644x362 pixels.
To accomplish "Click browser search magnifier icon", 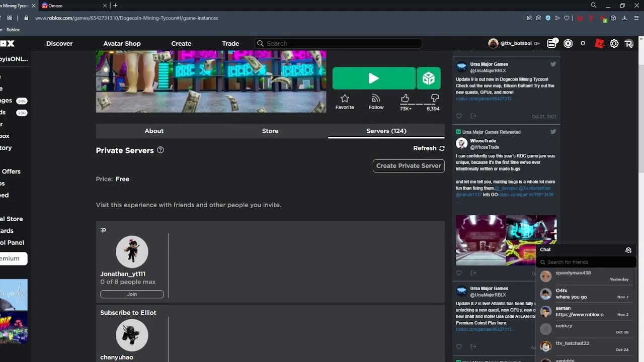I will [x=594, y=6].
